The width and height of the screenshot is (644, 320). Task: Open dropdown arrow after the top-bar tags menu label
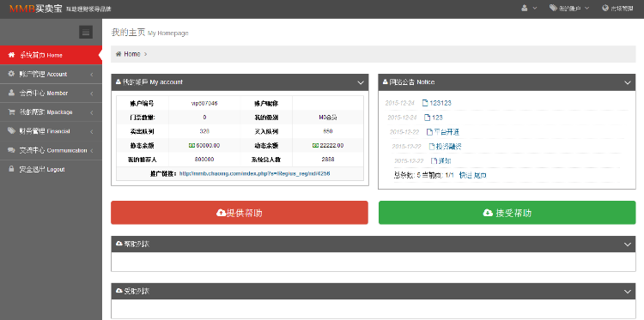pyautogui.click(x=586, y=9)
